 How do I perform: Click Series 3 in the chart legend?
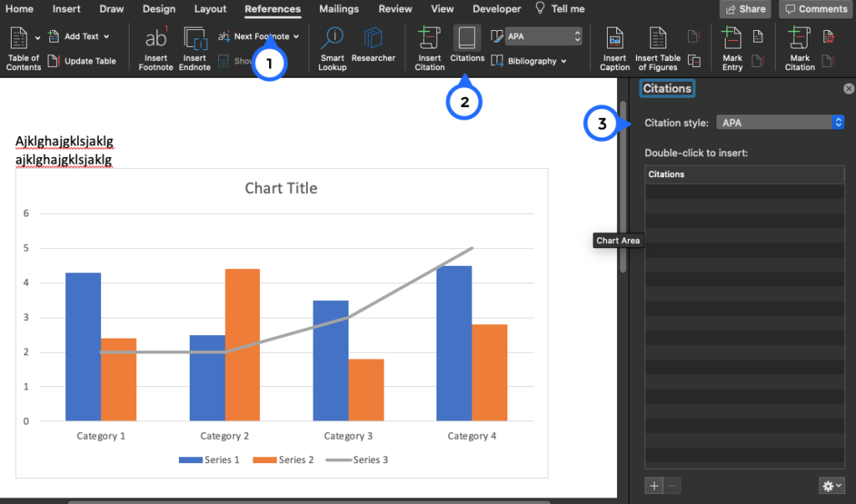pyautogui.click(x=357, y=460)
